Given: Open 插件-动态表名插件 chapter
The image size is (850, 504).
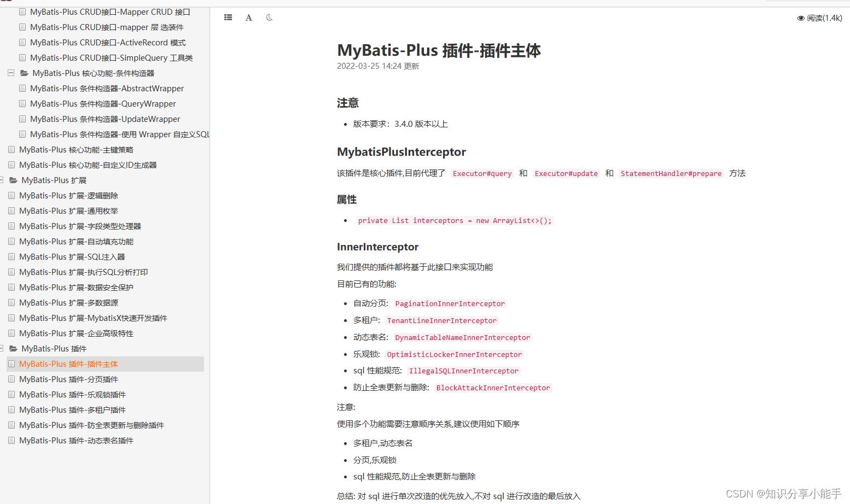Looking at the screenshot, I should pyautogui.click(x=76, y=440).
